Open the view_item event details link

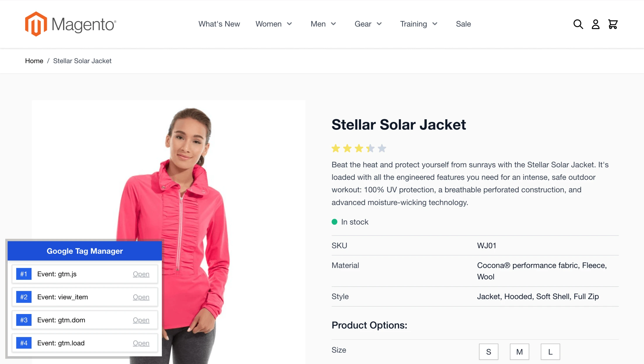coord(141,297)
